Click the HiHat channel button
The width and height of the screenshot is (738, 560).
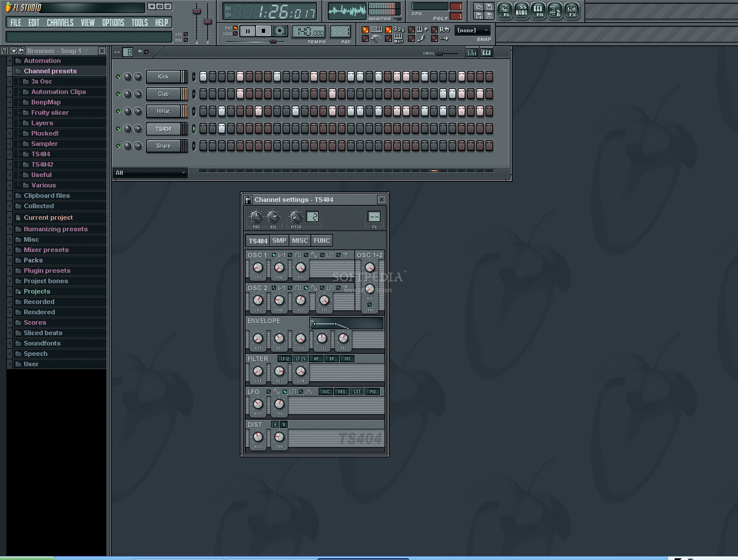[x=164, y=111]
